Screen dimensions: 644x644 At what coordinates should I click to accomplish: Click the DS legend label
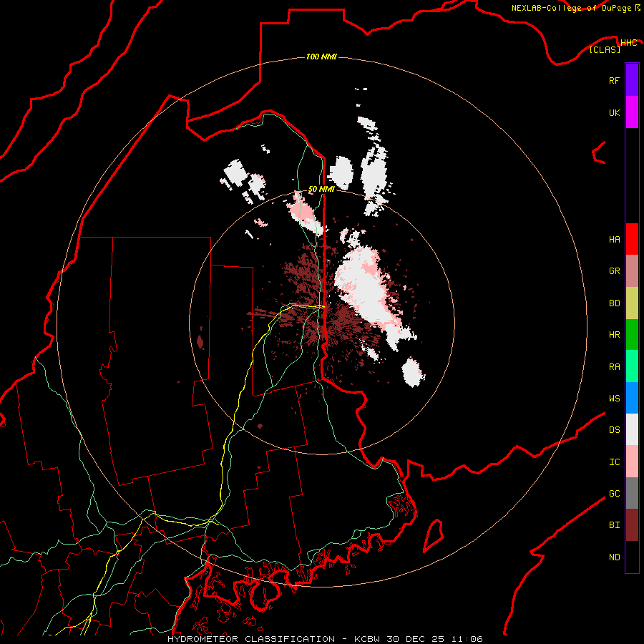[614, 429]
